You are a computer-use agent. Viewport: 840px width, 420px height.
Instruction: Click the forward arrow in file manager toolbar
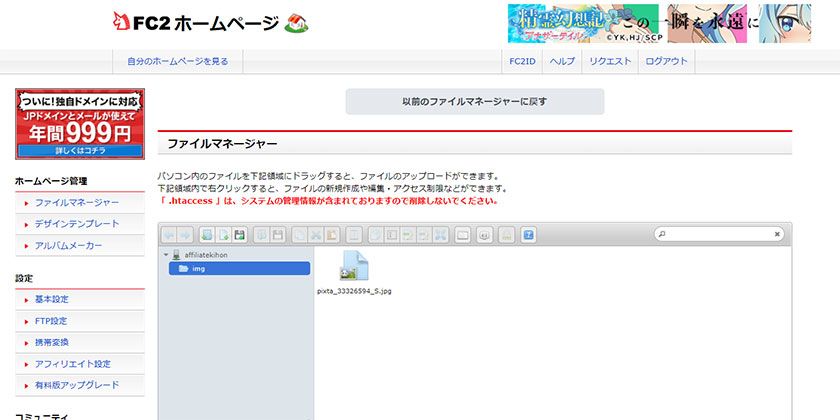[185, 235]
